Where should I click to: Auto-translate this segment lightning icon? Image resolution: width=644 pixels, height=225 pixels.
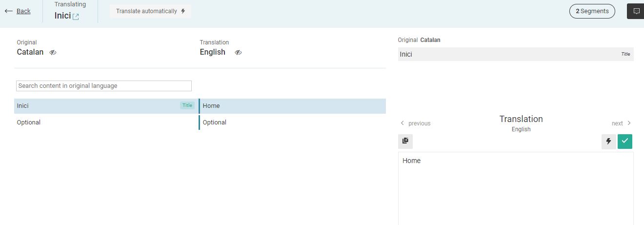pos(608,141)
